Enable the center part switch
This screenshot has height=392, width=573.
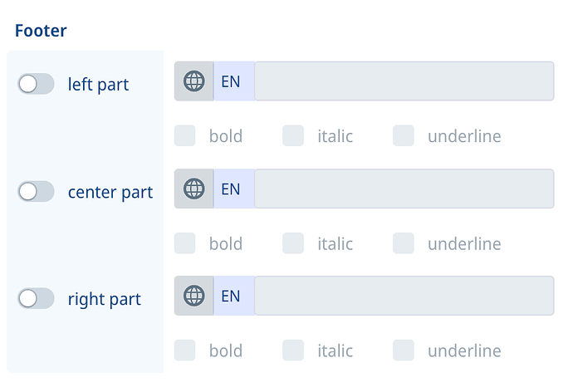coord(37,192)
